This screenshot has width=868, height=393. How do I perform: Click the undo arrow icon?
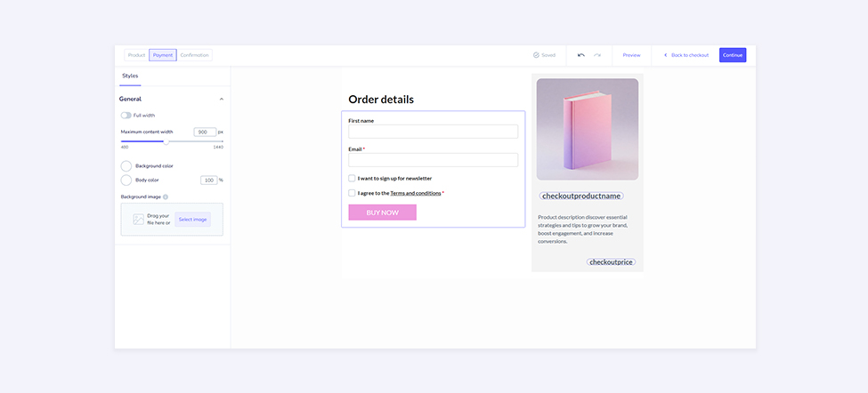(581, 55)
